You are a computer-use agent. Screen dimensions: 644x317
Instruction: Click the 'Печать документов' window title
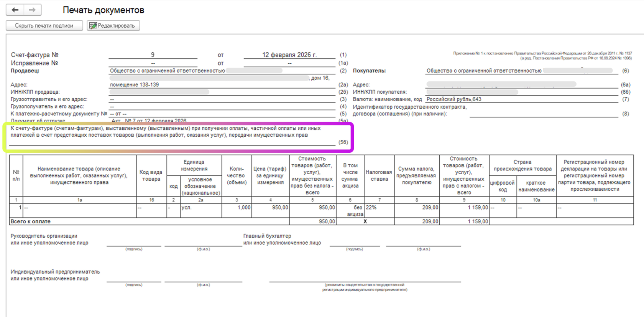click(x=103, y=10)
